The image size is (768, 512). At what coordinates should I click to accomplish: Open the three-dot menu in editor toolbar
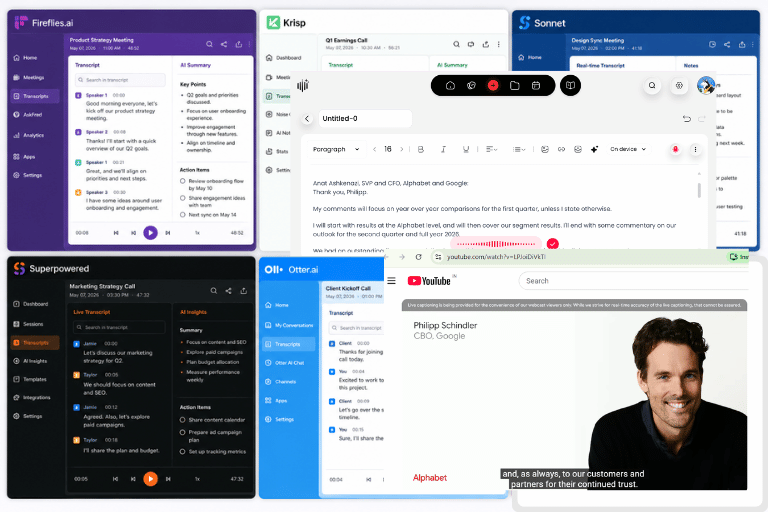click(695, 149)
